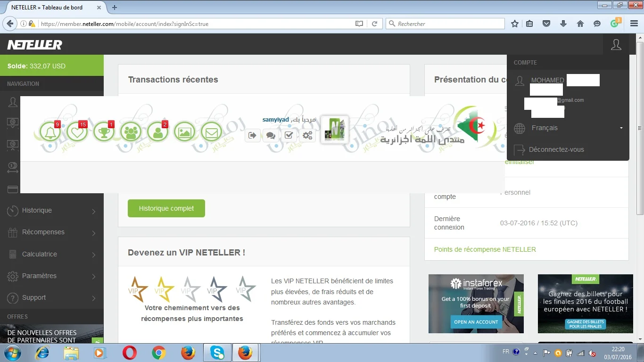This screenshot has width=644, height=362.
Task: Open Points de récompense NETELLER link
Action: click(x=485, y=249)
